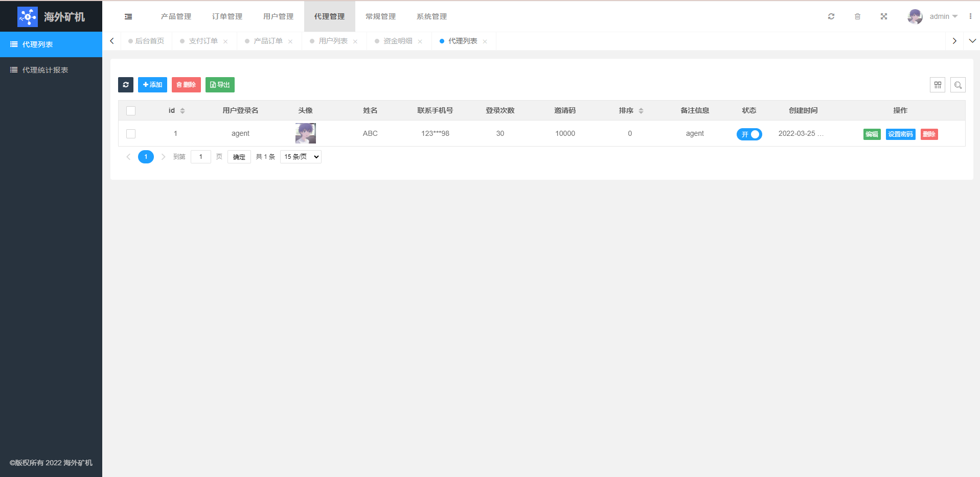Open the 用户管理 top menu

point(278,16)
